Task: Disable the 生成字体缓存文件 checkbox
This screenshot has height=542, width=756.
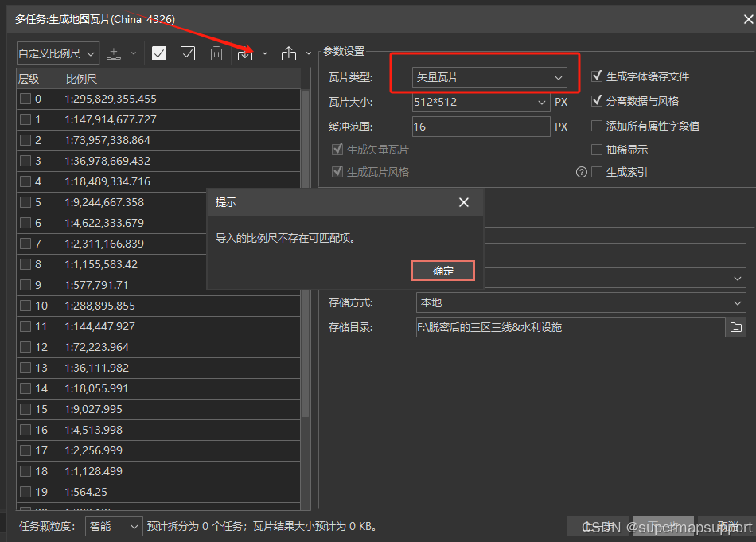Action: [596, 76]
